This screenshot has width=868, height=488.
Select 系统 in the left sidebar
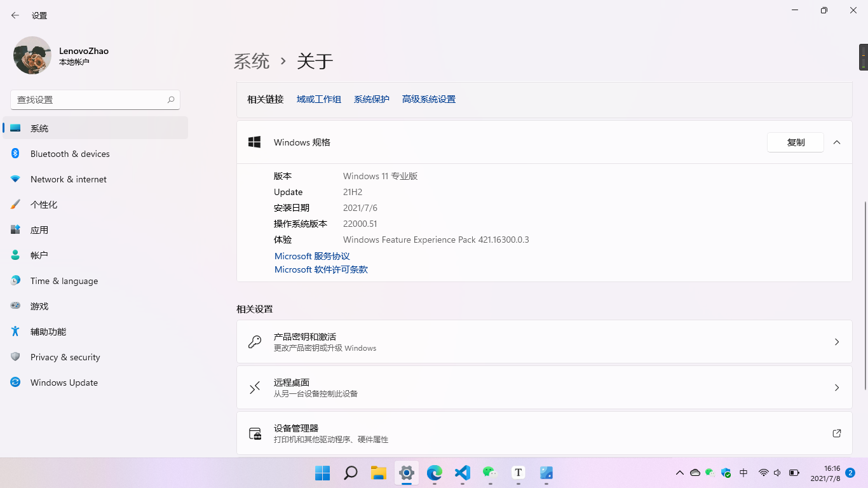(95, 128)
